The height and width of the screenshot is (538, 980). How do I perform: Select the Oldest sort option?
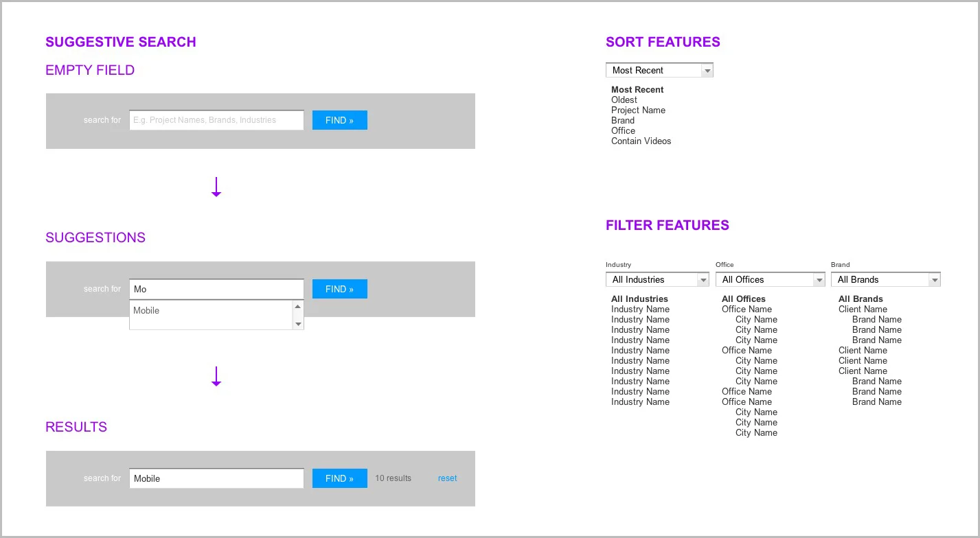tap(624, 100)
